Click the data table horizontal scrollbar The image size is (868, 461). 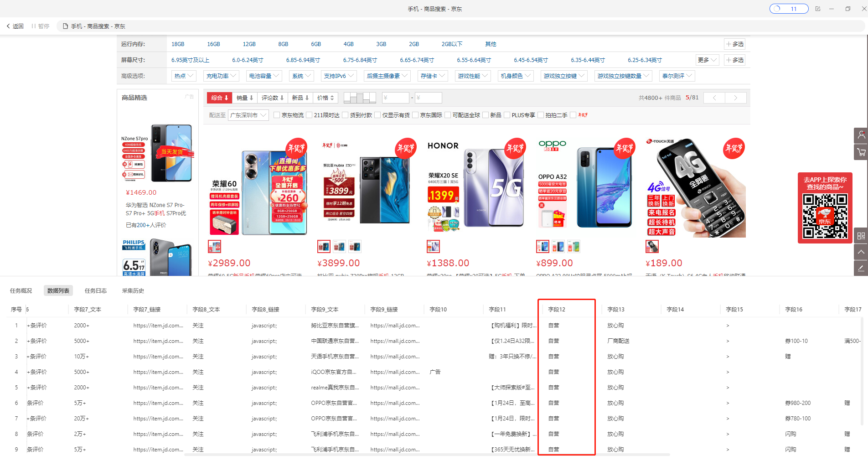coord(427,455)
